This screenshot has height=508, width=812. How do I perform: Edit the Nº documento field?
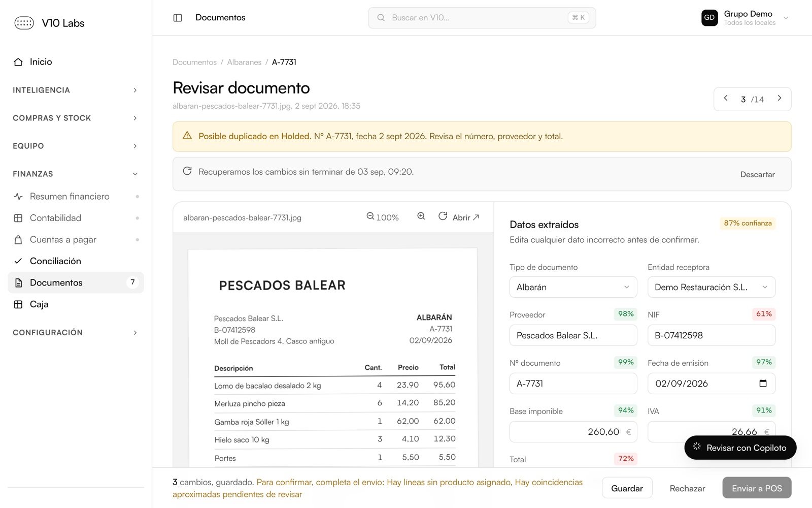573,384
